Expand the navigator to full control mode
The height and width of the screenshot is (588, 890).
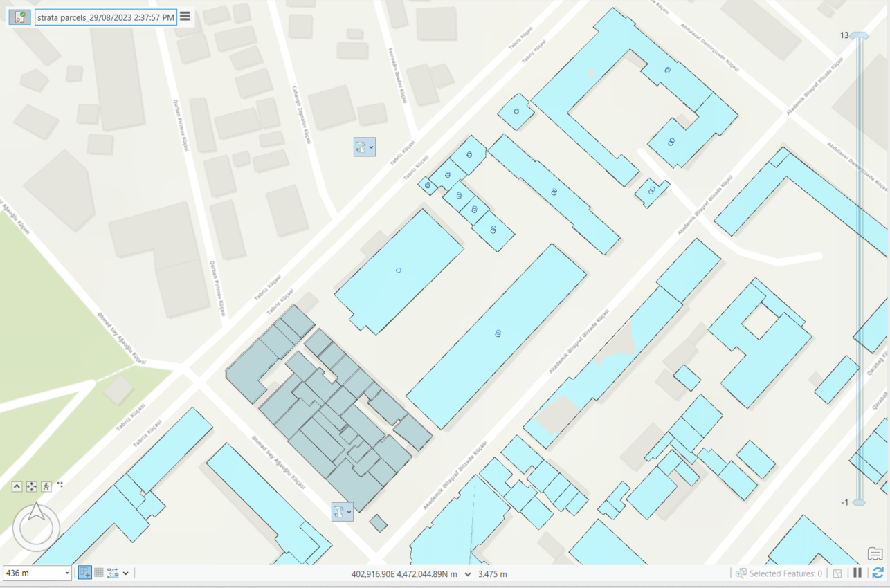(x=31, y=486)
